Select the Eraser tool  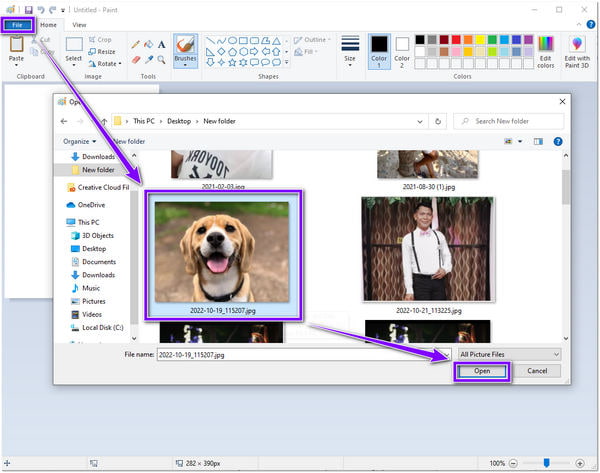pyautogui.click(x=136, y=59)
